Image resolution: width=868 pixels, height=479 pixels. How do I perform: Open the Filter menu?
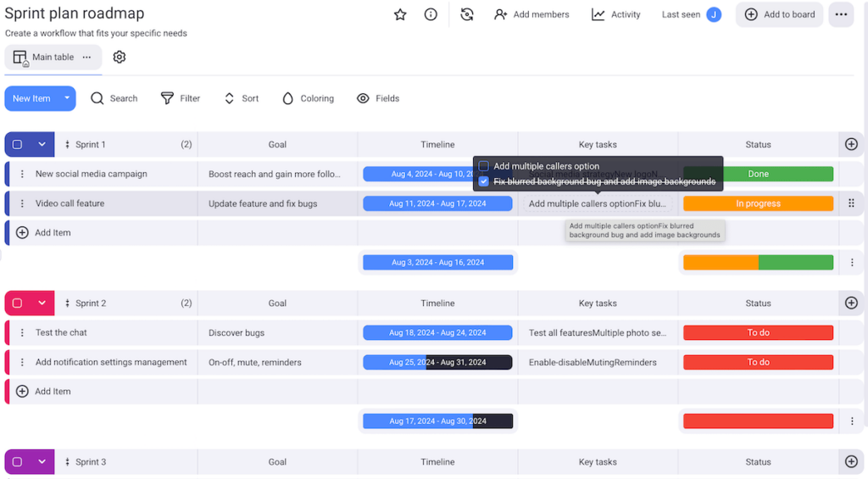(x=181, y=98)
